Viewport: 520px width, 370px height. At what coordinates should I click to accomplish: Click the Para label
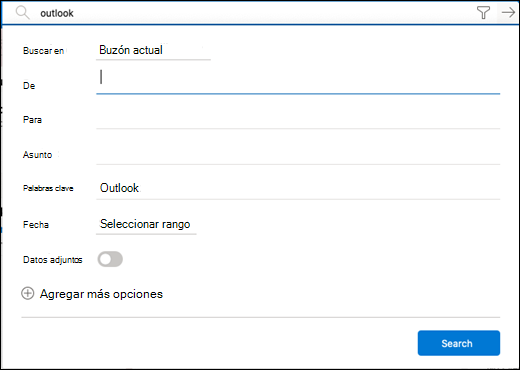tap(32, 120)
